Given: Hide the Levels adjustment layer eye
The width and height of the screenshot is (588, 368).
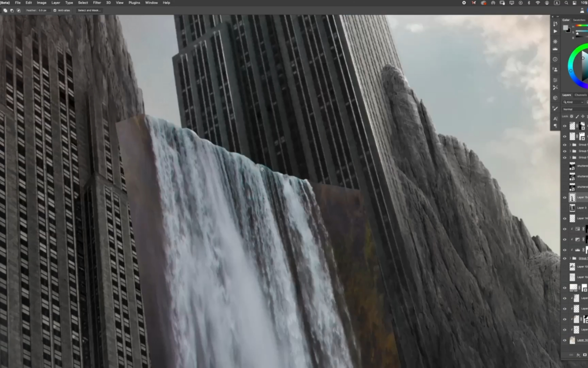Looking at the screenshot, I should 565,250.
